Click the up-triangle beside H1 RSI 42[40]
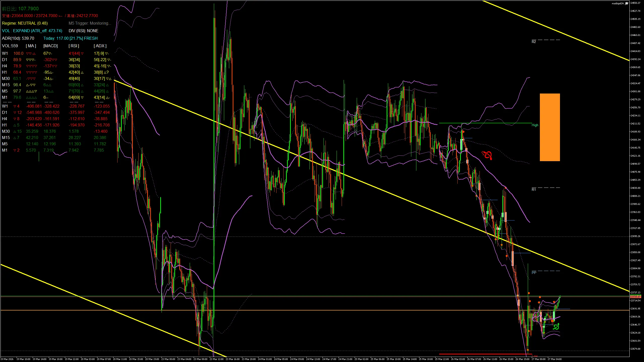This screenshot has height=362, width=644. (x=82, y=72)
